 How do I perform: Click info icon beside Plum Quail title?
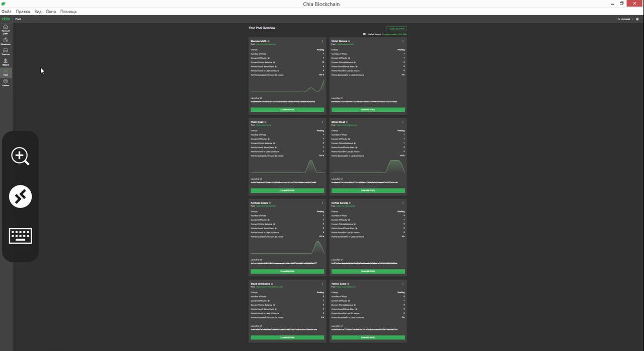[x=266, y=122]
